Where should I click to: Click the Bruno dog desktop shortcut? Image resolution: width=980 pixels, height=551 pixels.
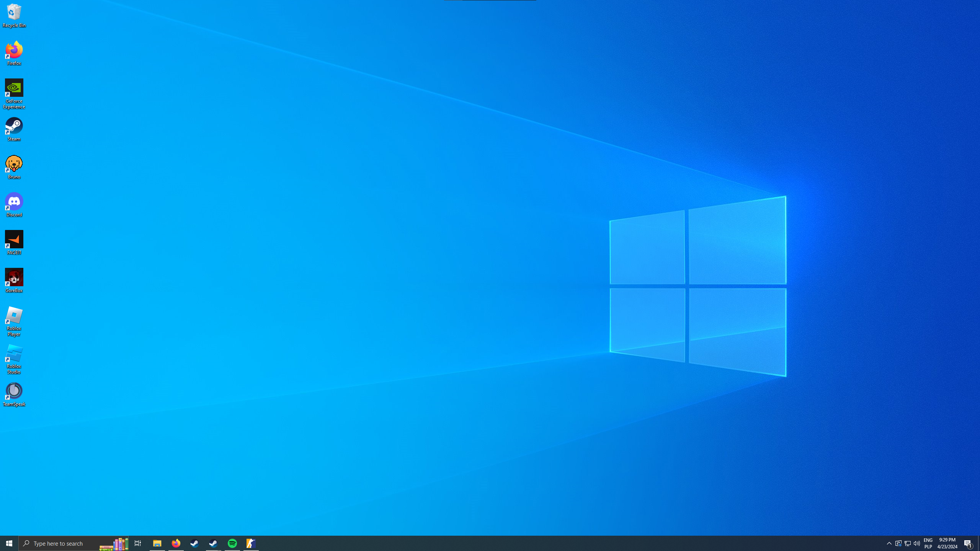point(14,167)
